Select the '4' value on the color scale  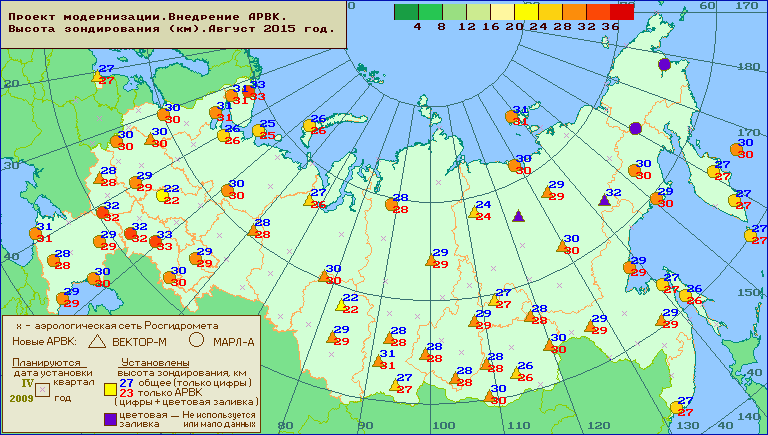pos(417,27)
